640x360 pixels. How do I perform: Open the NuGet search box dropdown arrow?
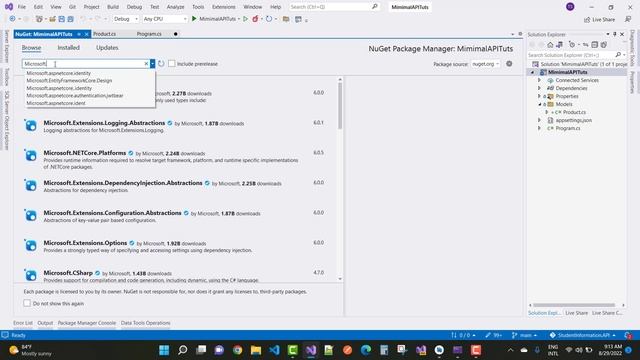(152, 64)
